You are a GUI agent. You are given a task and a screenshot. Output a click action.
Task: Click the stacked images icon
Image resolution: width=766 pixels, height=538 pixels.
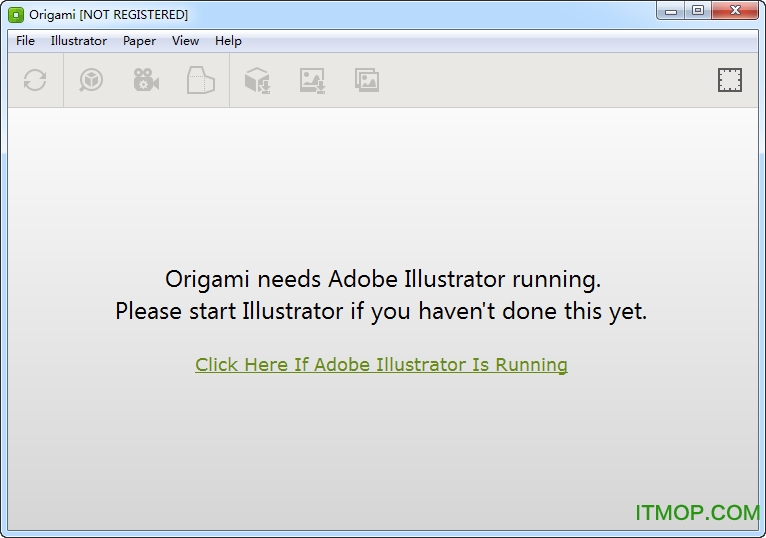[x=367, y=80]
